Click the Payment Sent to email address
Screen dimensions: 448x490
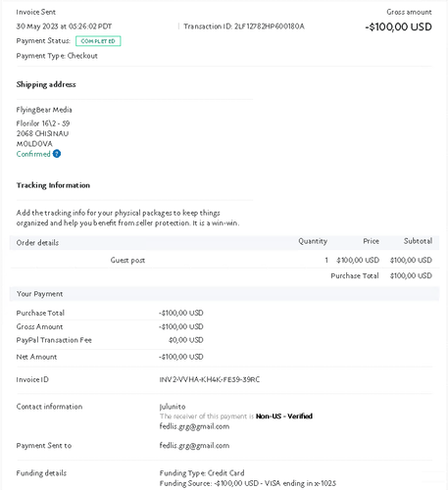(x=194, y=446)
